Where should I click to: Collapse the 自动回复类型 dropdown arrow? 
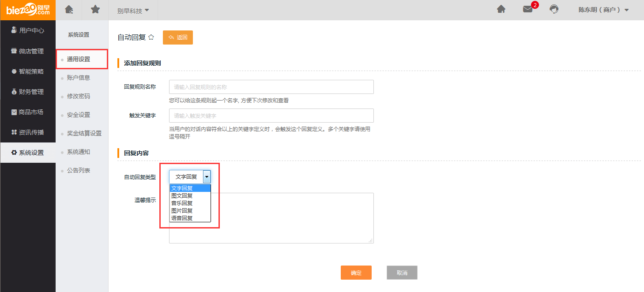point(207,177)
